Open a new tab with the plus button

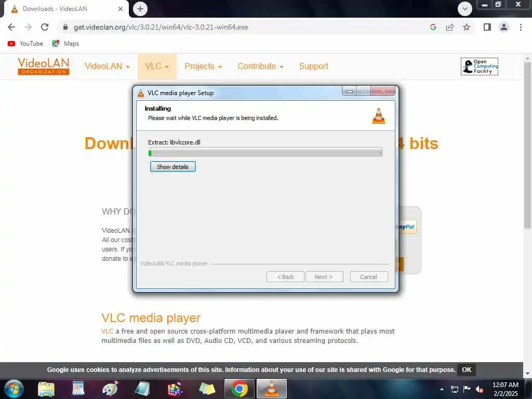point(140,9)
